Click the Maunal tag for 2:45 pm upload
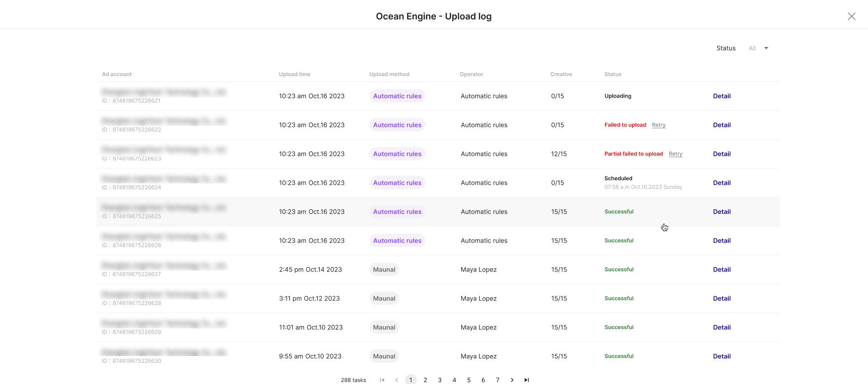 point(384,270)
